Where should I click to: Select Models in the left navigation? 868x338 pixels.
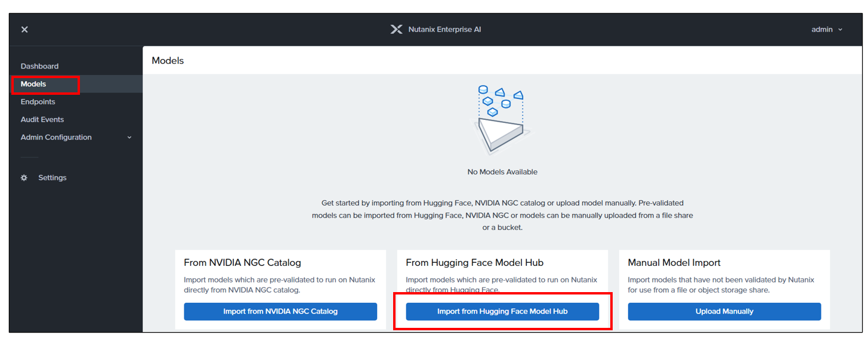[x=33, y=84]
